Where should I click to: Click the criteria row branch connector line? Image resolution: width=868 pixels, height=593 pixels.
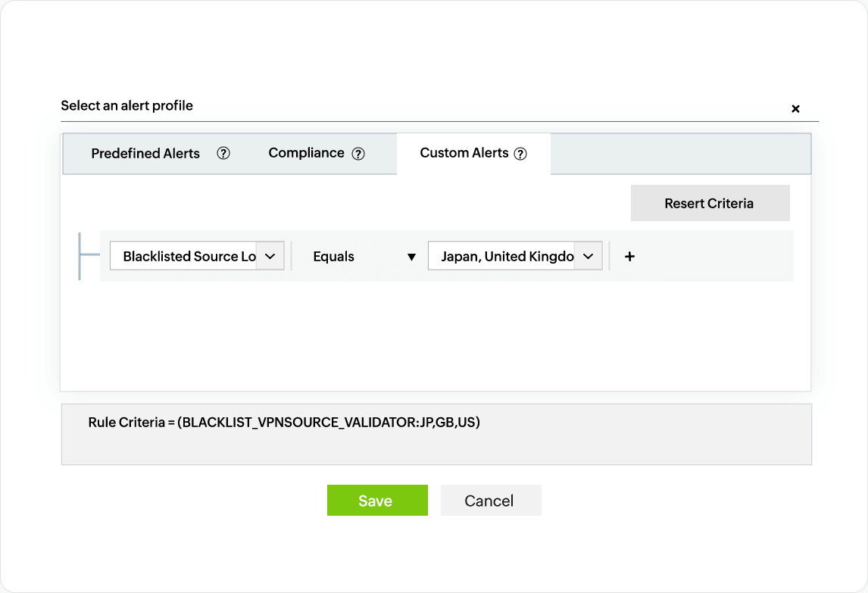88,256
